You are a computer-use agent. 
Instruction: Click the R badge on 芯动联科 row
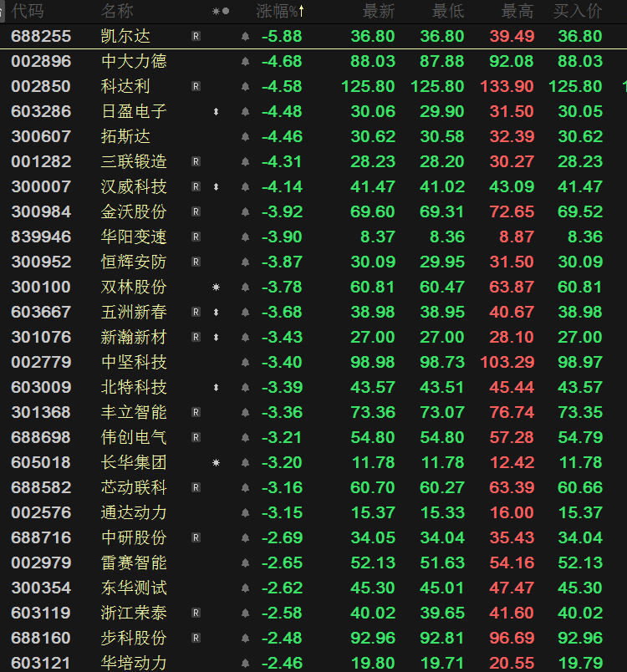pyautogui.click(x=196, y=488)
